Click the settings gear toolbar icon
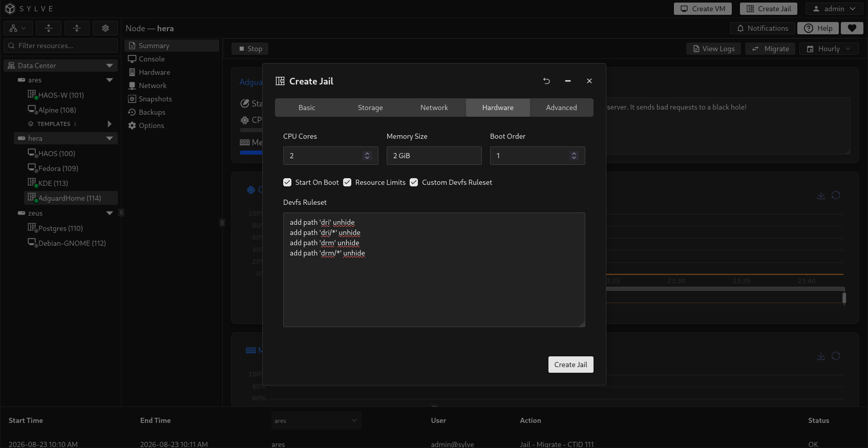This screenshot has height=448, width=868. coord(105,28)
